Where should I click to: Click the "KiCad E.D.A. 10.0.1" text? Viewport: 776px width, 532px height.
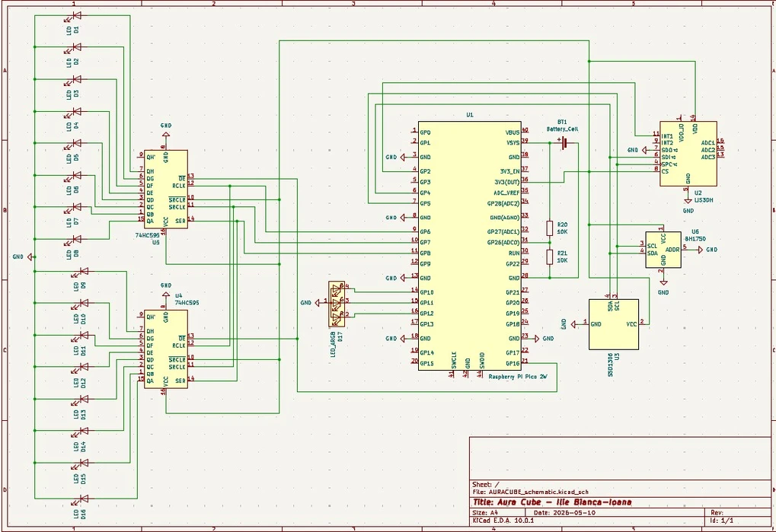pos(503,520)
